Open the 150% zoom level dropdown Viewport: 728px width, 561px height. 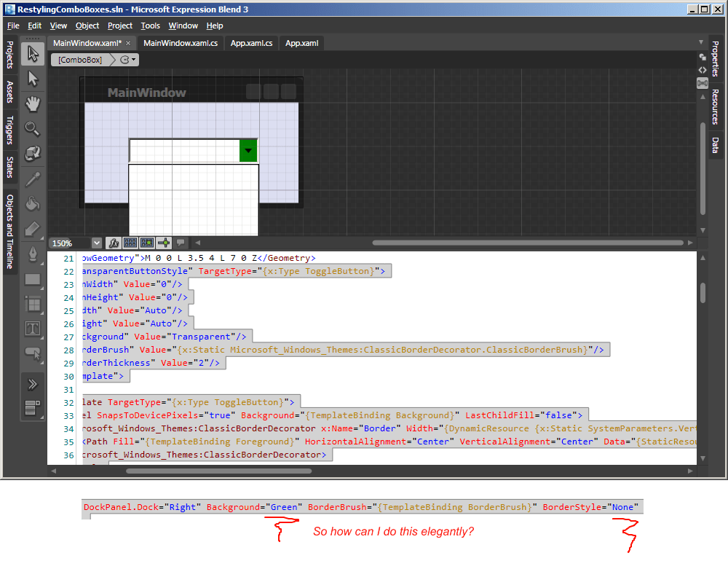pyautogui.click(x=97, y=242)
